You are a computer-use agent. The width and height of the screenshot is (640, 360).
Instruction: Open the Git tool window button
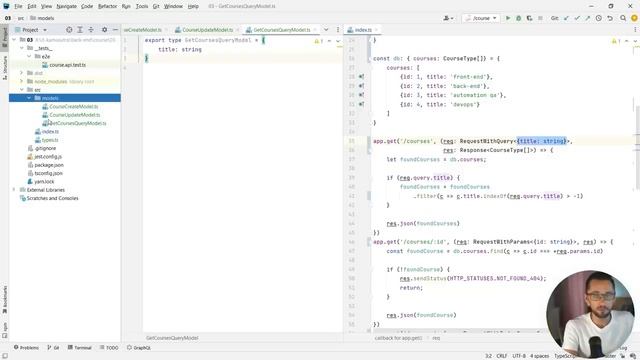[53, 348]
